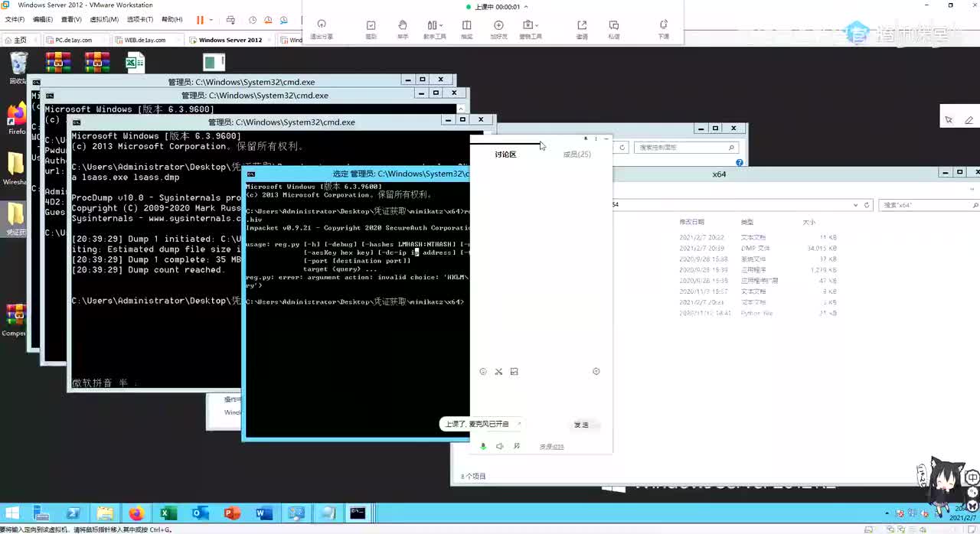Open the VMware 帮助(H) menu
Image resolution: width=980 pixels, height=534 pixels.
click(171, 19)
